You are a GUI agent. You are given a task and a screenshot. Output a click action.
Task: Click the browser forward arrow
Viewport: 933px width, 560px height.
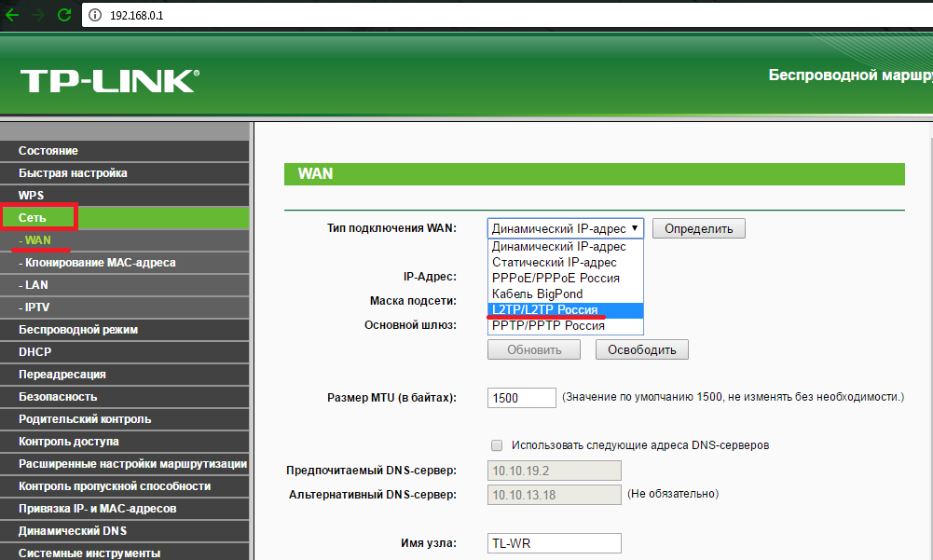pos(38,15)
